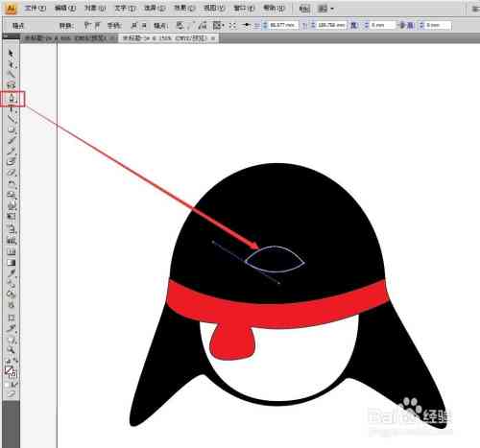This screenshot has height=448, width=480.
Task: Toggle the swap fill and stroke arrow
Action: (x=15, y=361)
